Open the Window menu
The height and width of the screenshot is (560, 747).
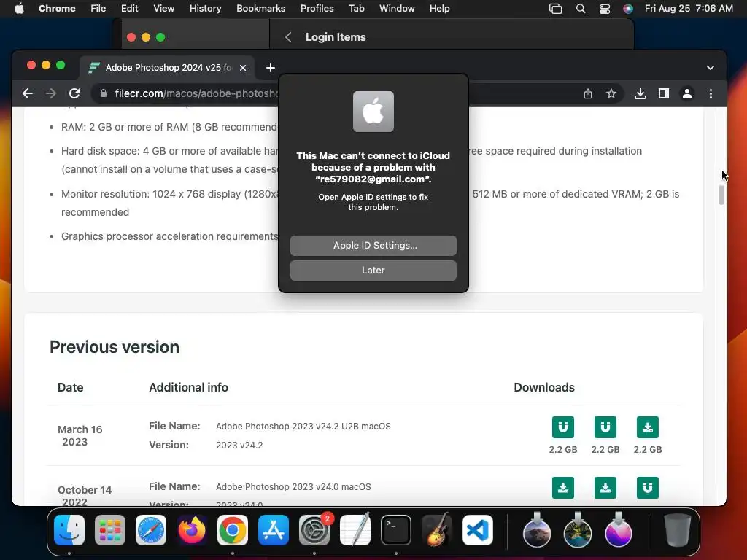coord(397,8)
